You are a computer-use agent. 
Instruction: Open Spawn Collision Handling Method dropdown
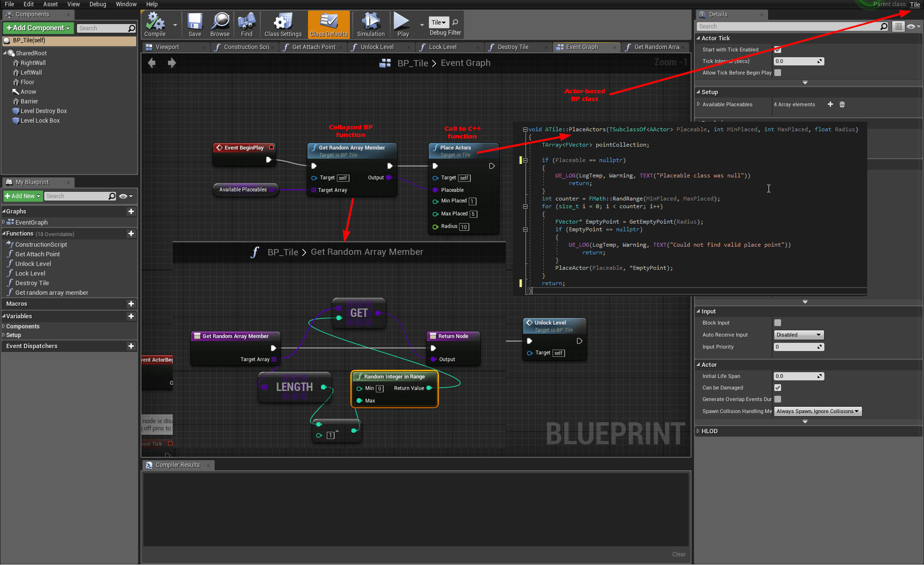pos(817,411)
